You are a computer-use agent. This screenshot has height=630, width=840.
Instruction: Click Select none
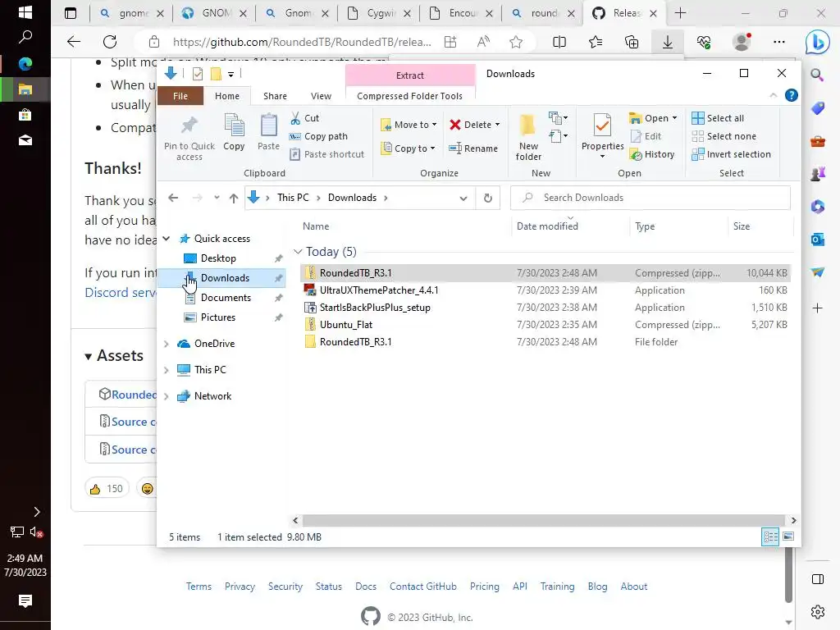tap(724, 136)
